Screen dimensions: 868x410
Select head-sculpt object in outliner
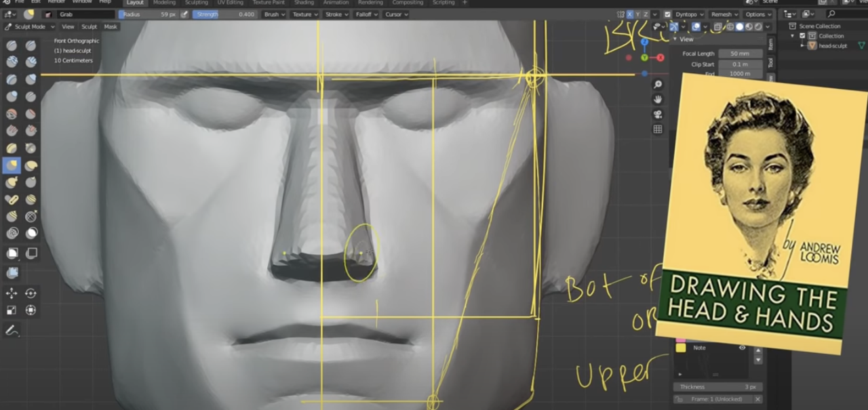(831, 46)
